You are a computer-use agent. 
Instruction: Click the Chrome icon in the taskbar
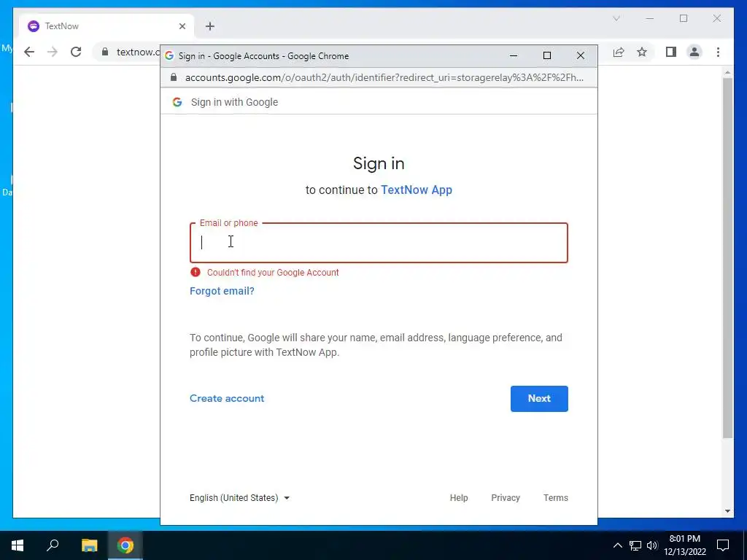point(125,545)
